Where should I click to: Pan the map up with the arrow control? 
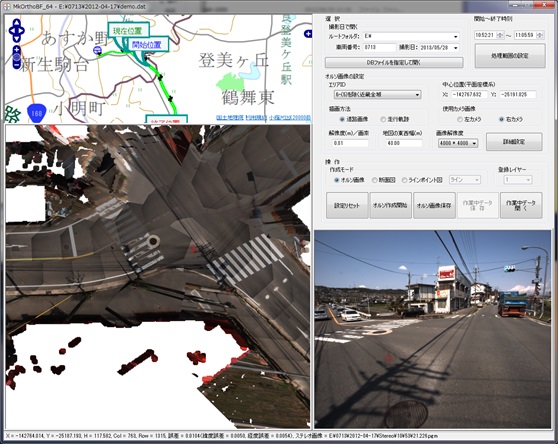click(x=16, y=23)
